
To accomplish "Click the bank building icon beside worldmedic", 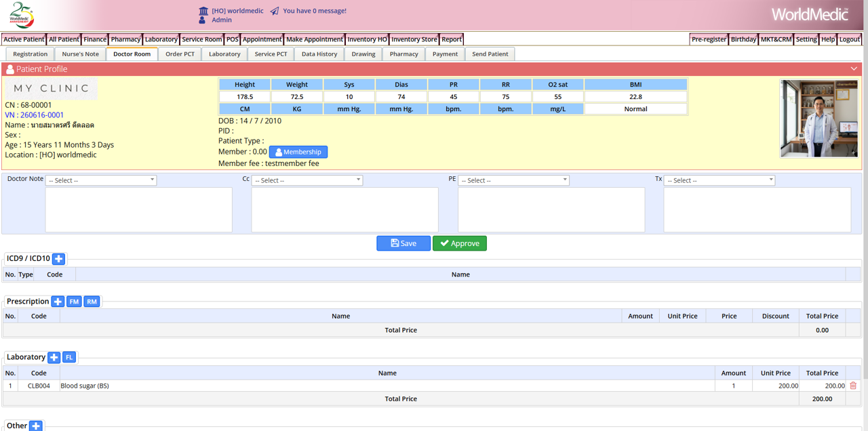I will coord(203,11).
